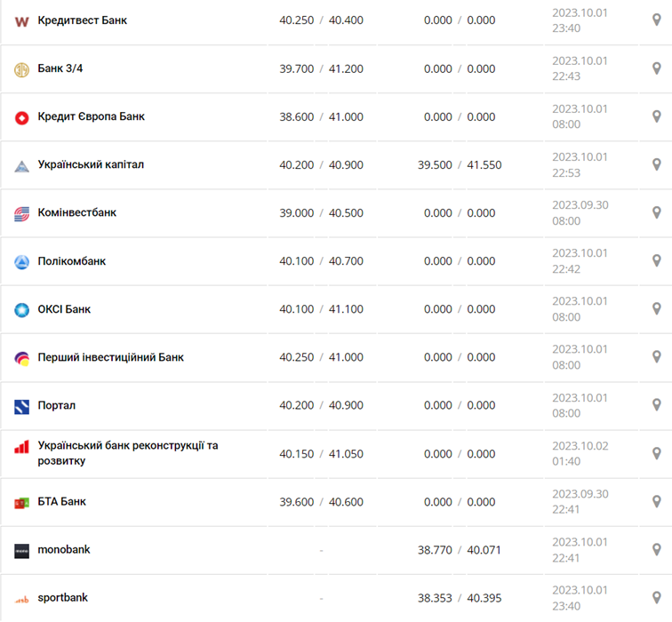The image size is (672, 622).
Task: Click map pin in monobank row
Action: (657, 549)
